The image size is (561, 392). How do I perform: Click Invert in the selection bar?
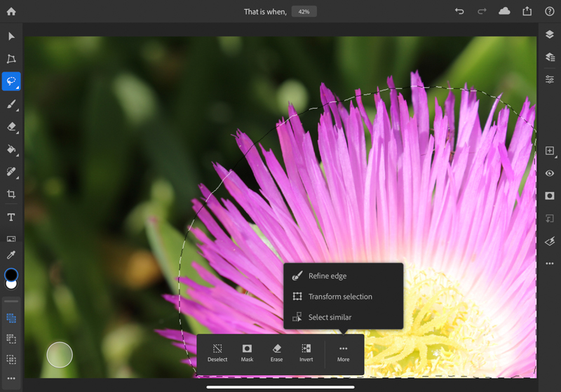click(306, 353)
